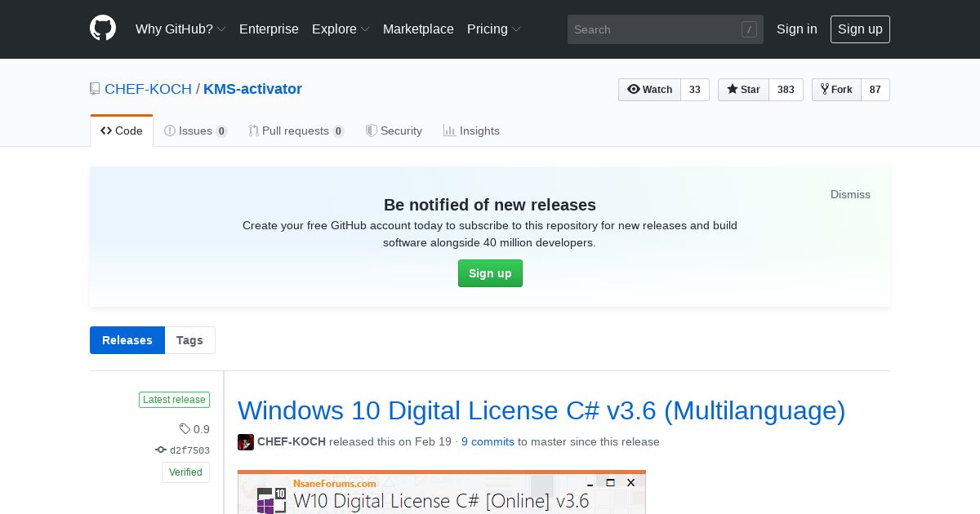Switch to the Code tab
The width and height of the screenshot is (980, 514).
[122, 131]
